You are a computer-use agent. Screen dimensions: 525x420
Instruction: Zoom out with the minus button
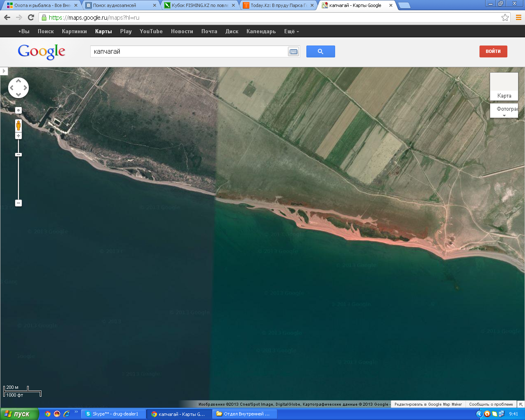click(x=18, y=203)
